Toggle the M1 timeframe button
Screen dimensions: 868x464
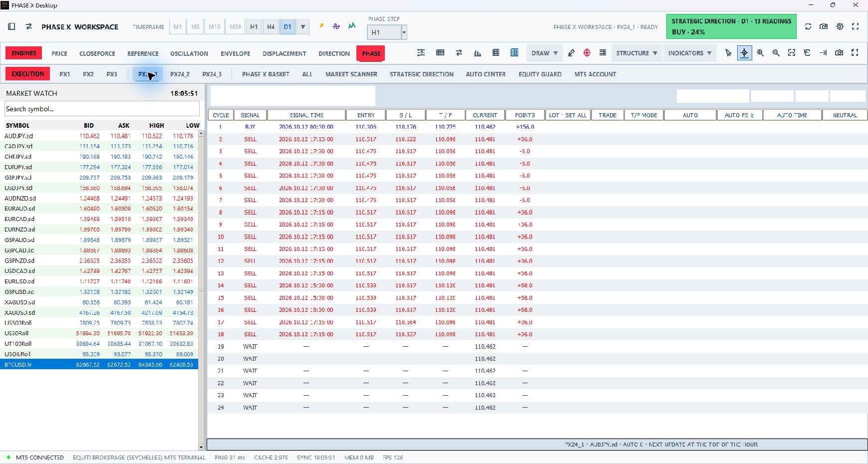coord(178,27)
